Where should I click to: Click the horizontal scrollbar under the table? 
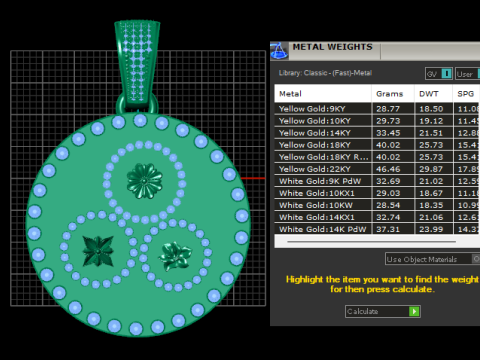pyautogui.click(x=371, y=241)
